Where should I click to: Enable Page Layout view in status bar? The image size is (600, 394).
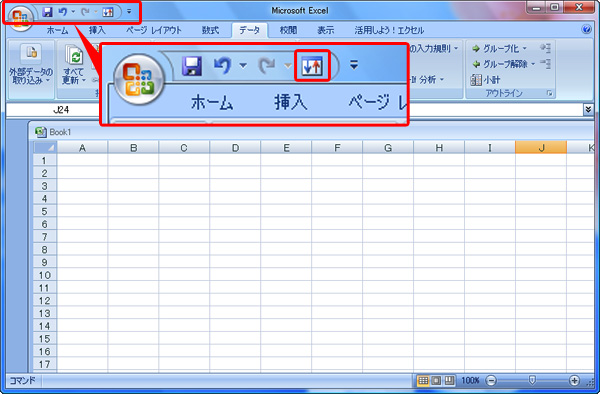pos(436,380)
